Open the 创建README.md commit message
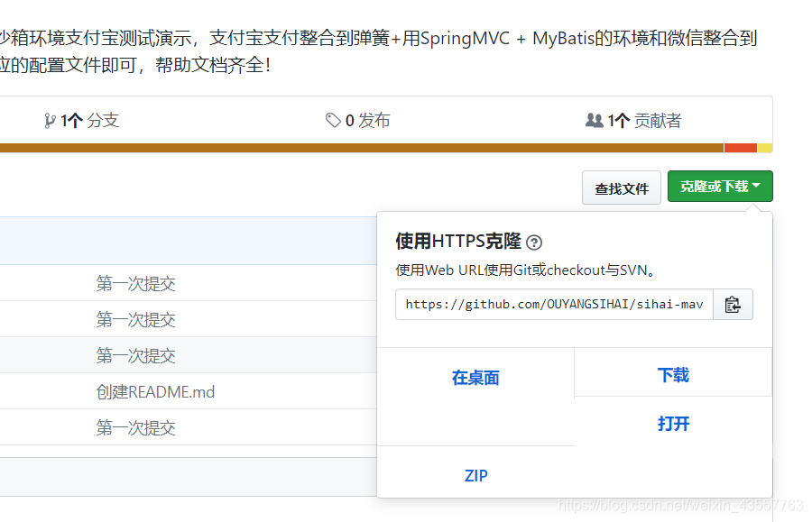The image size is (812, 522). pos(155,391)
